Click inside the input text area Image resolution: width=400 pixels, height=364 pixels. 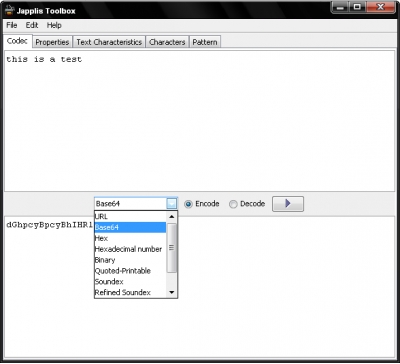point(199,121)
